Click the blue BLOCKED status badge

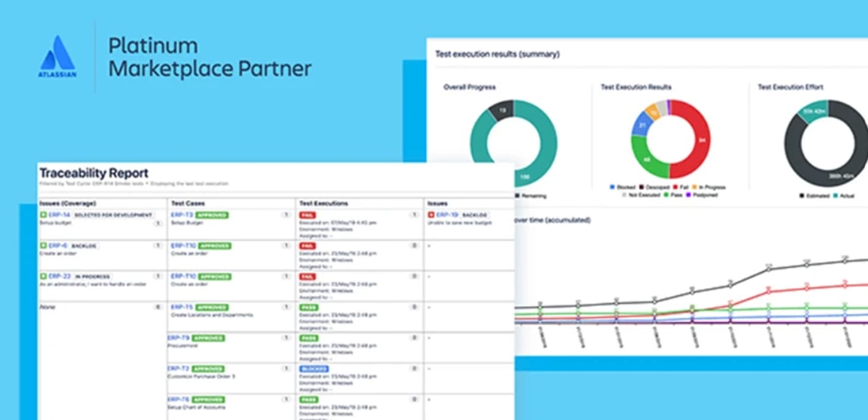tap(313, 369)
